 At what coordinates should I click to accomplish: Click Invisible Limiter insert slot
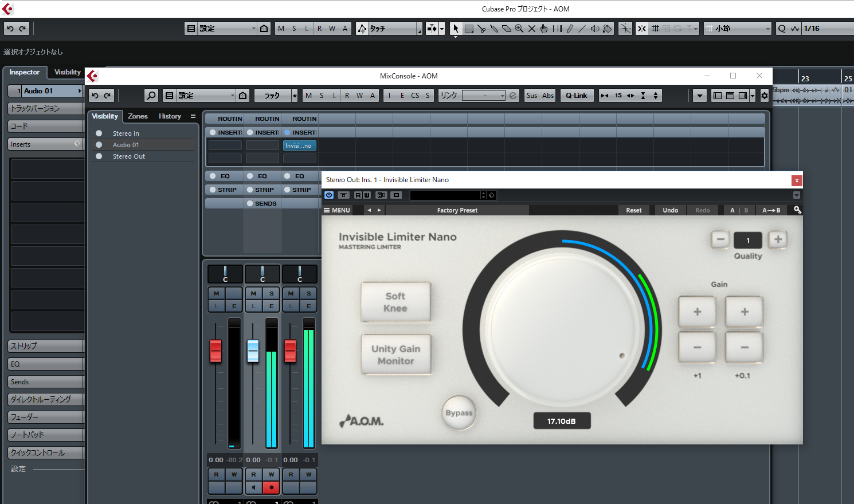300,145
